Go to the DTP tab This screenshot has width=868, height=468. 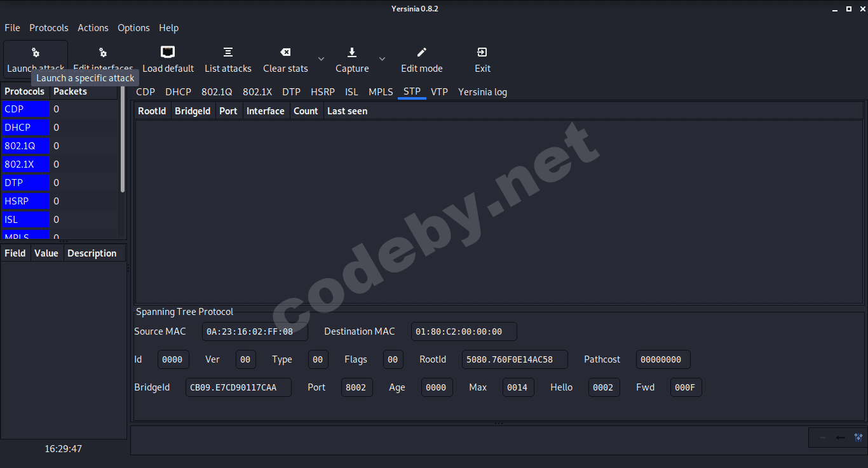tap(291, 92)
